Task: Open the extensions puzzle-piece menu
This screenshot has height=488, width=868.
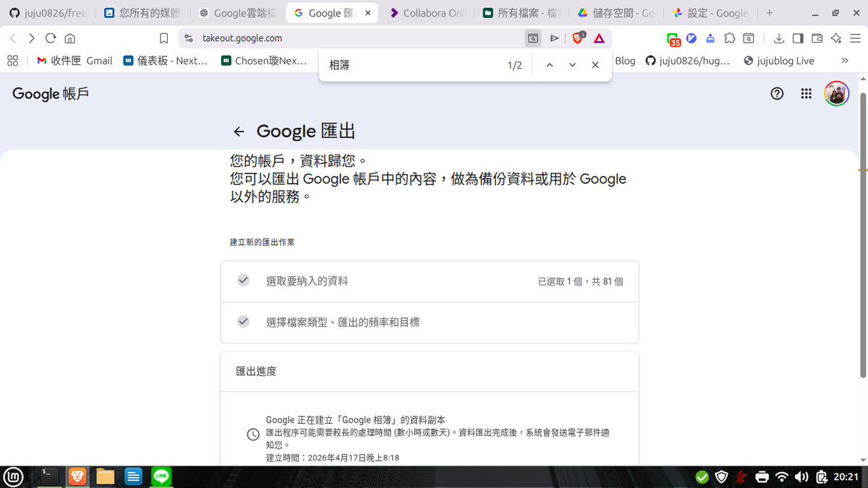Action: 730,38
